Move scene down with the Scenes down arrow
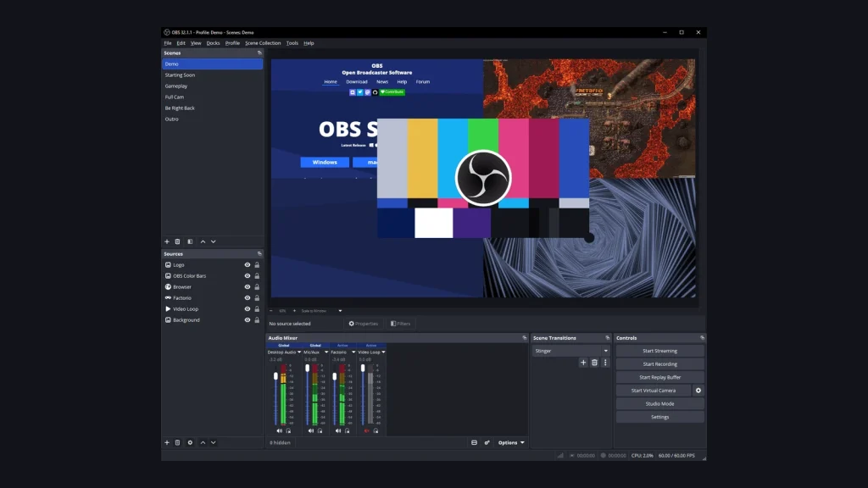Screen dimensions: 868x488 (213, 241)
